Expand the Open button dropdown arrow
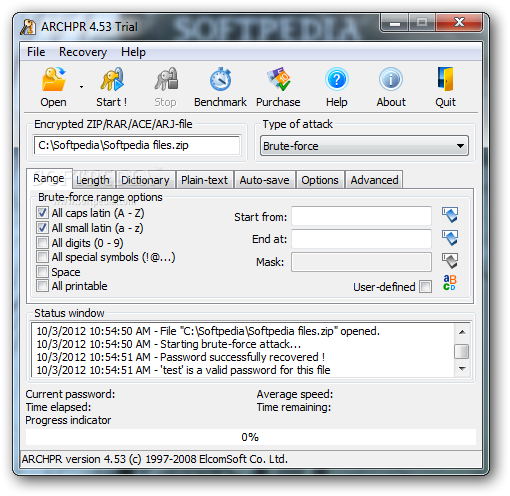Viewport: 510px width, 496px height. (x=81, y=87)
